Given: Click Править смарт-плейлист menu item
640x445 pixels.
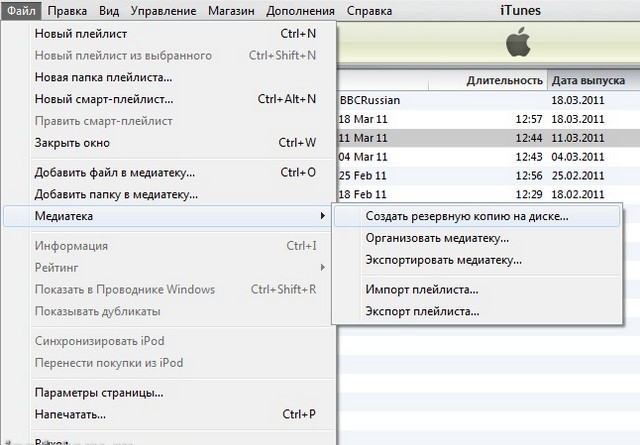Looking at the screenshot, I should [176, 121].
